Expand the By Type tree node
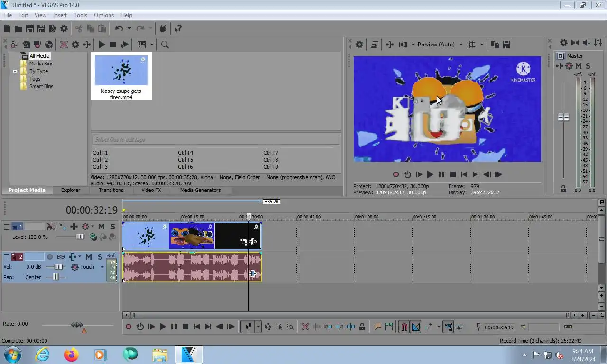This screenshot has height=364, width=607. 15,71
